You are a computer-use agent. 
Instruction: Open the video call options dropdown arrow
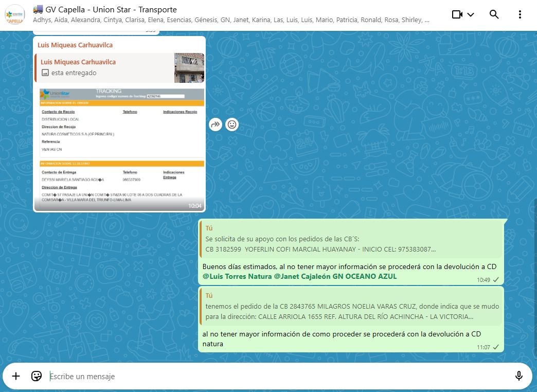coord(471,14)
